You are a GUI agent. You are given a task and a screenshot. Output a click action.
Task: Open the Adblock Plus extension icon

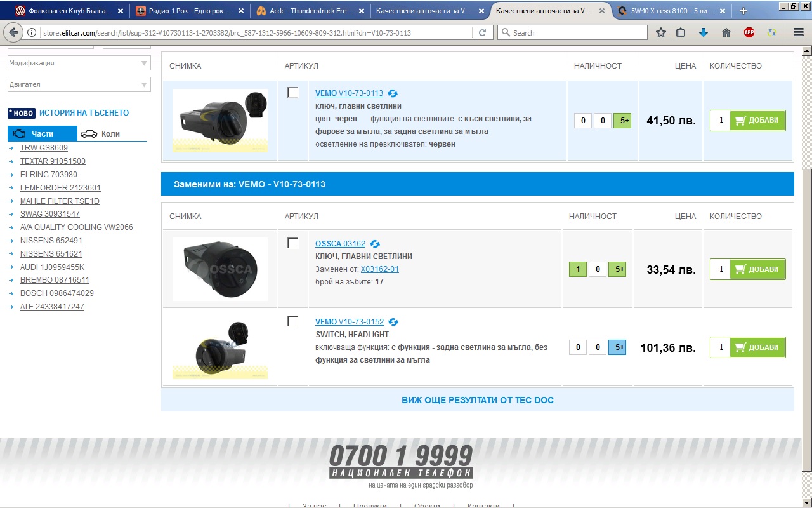coord(749,32)
